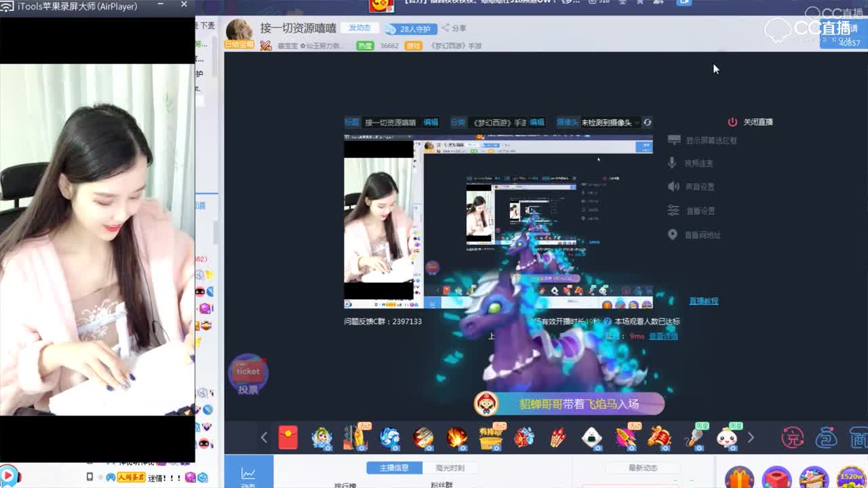Viewport: 868px width, 488px height.
Task: Click the 貂蝉哥哥 entrance banner
Action: (569, 404)
